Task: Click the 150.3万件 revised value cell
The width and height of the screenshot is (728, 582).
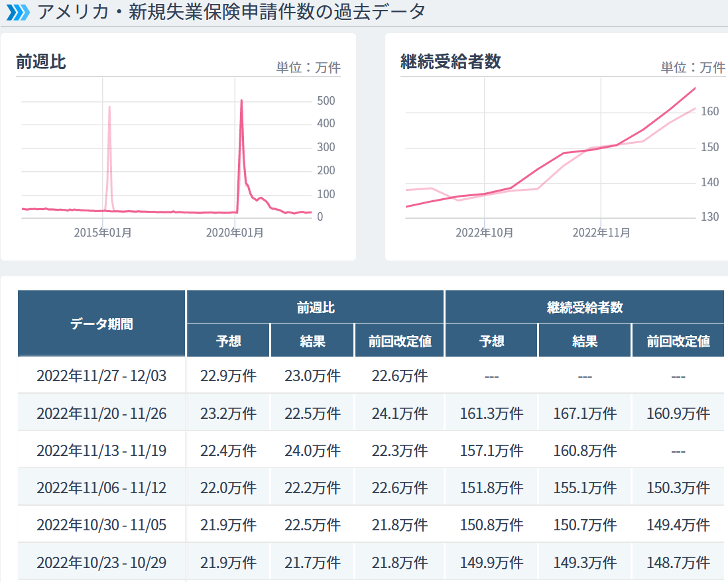Action: [x=678, y=487]
